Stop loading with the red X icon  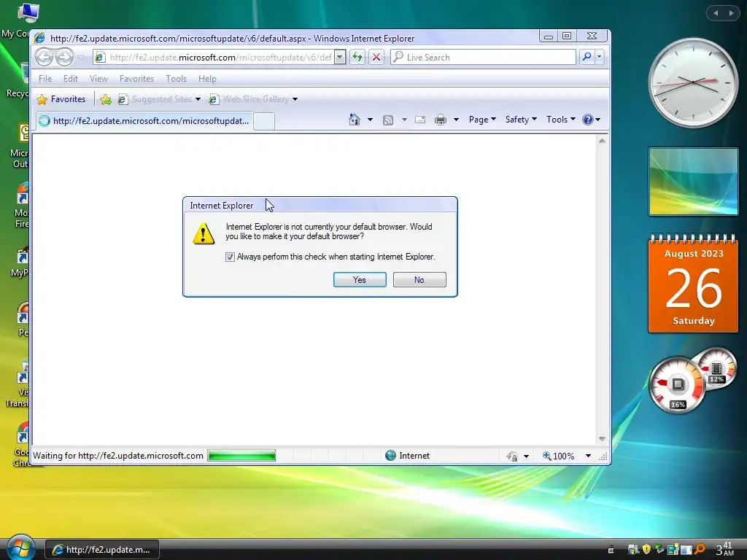376,57
